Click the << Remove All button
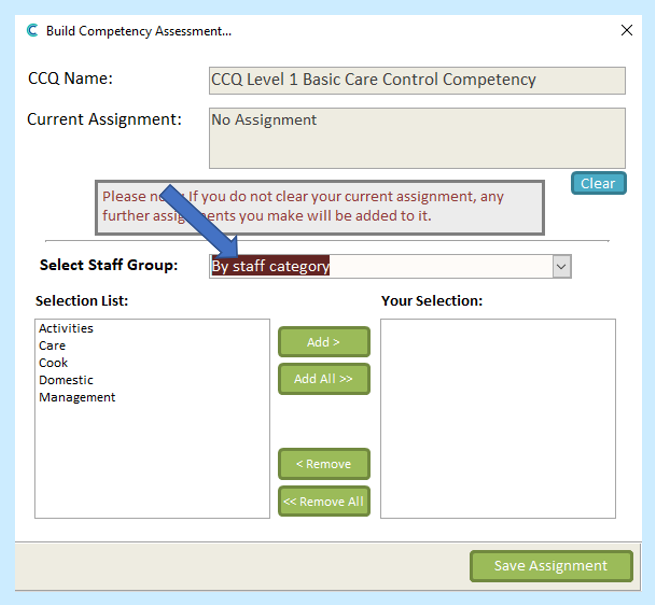 point(323,501)
